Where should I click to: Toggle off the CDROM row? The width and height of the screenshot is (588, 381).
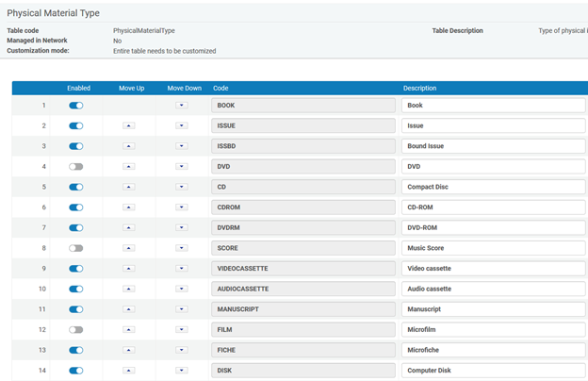(75, 207)
